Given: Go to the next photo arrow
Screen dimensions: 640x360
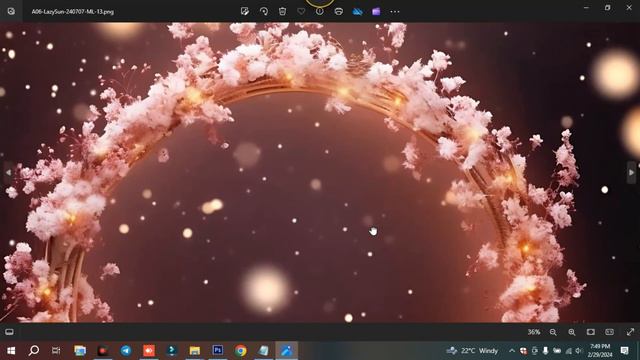Looking at the screenshot, I should click(x=631, y=173).
